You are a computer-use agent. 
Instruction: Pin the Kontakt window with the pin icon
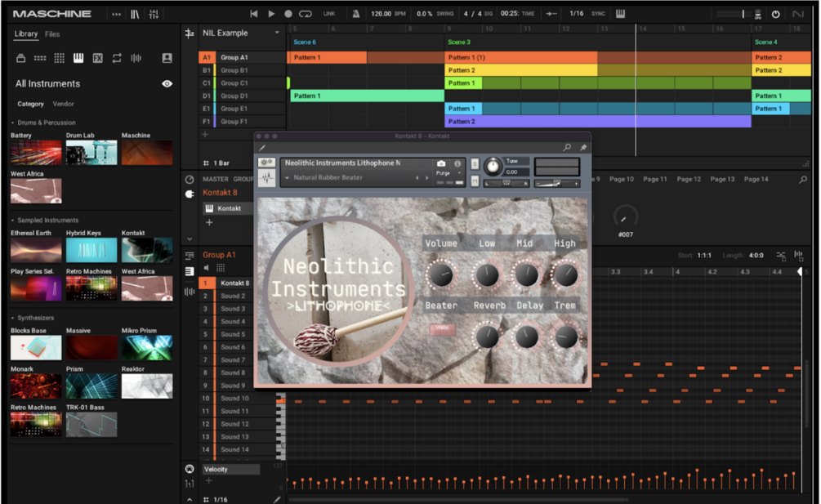[x=582, y=148]
